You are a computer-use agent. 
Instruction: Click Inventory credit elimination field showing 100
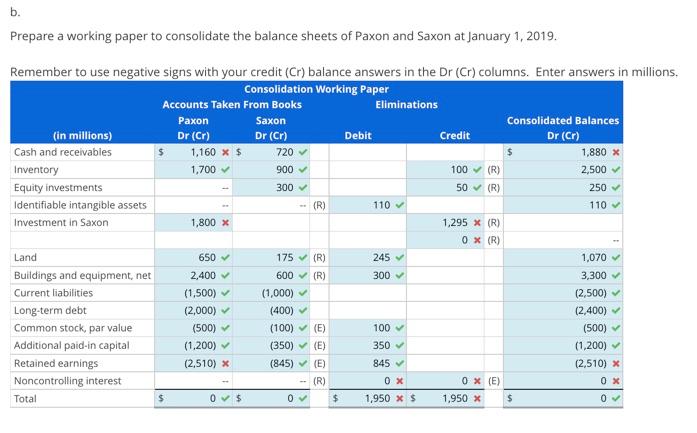click(445, 170)
